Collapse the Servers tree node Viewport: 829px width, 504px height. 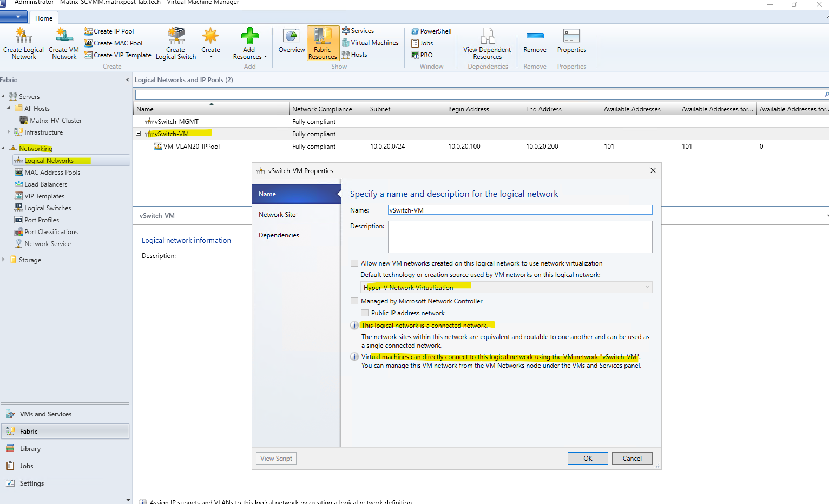coord(3,96)
